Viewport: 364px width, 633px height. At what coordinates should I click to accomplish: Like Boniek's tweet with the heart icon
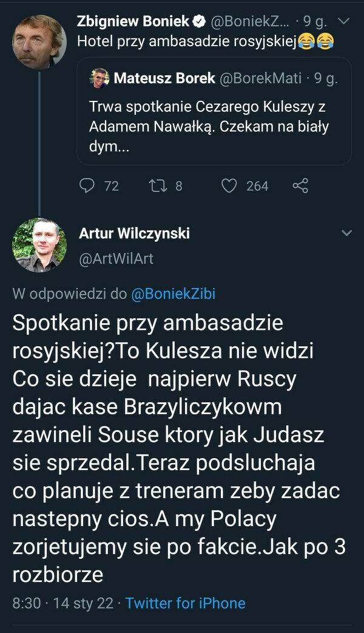[229, 186]
